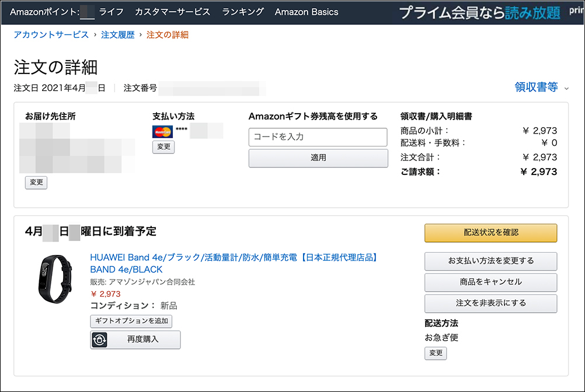Click the ご請求額 label

coord(420,171)
